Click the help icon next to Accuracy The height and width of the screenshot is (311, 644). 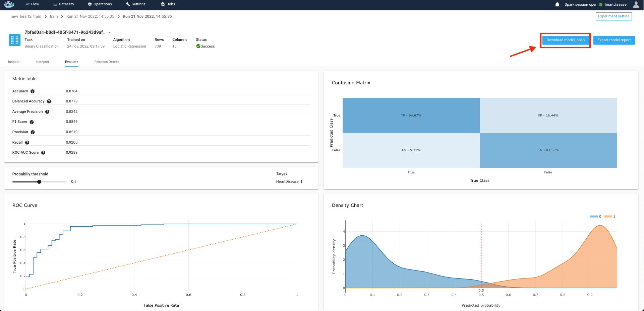[33, 91]
